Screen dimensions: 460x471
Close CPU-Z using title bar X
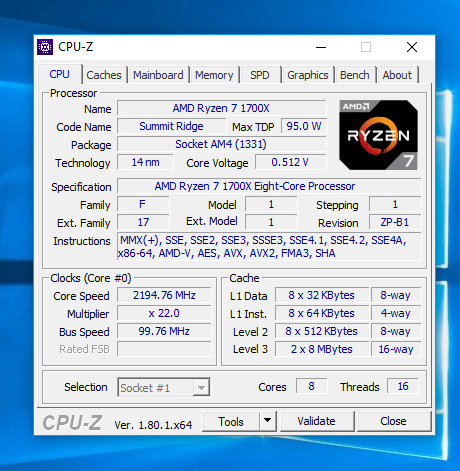pyautogui.click(x=412, y=47)
